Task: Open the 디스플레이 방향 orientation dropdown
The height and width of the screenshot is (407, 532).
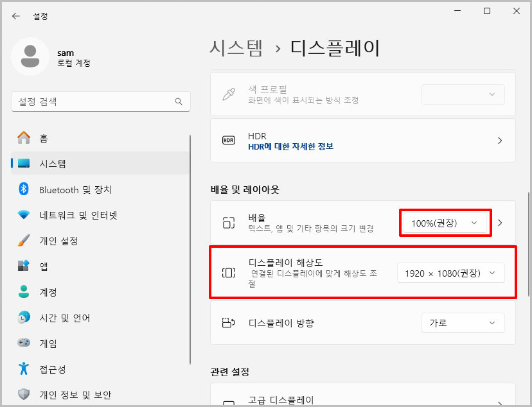Action: 463,323
